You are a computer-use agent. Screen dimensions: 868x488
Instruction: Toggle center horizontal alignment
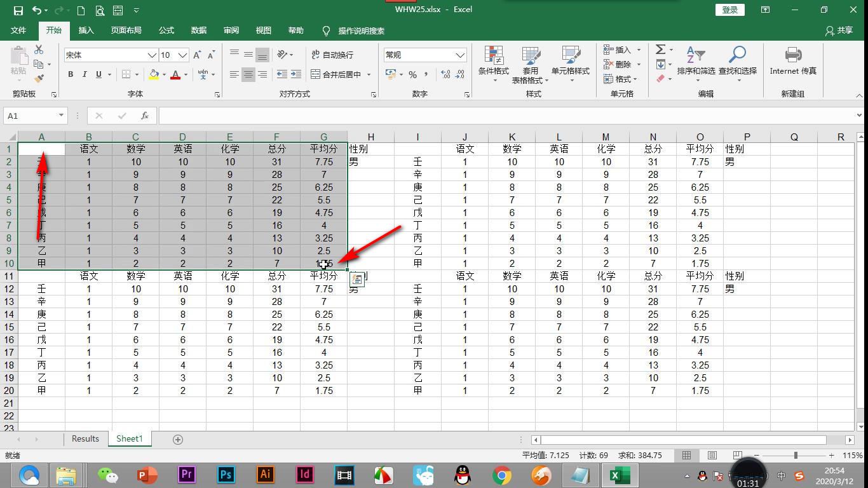[x=248, y=74]
